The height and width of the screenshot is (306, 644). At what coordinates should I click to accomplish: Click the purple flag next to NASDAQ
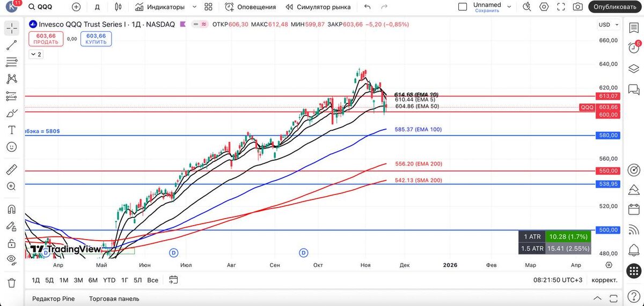coord(184,24)
